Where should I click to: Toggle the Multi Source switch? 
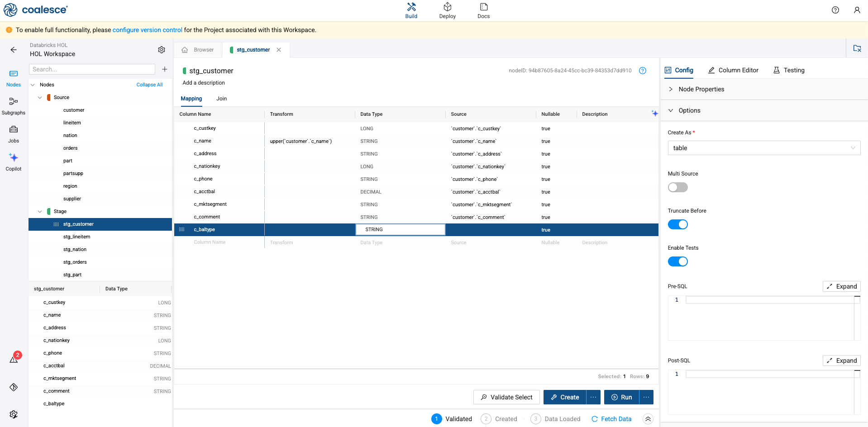pos(678,187)
